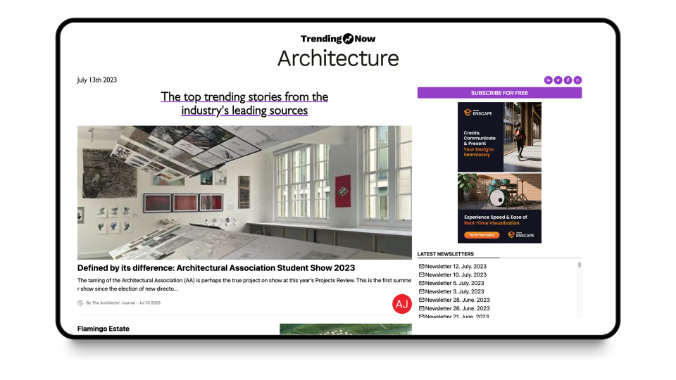
Task: Click the Trending Now logo
Action: (x=338, y=39)
